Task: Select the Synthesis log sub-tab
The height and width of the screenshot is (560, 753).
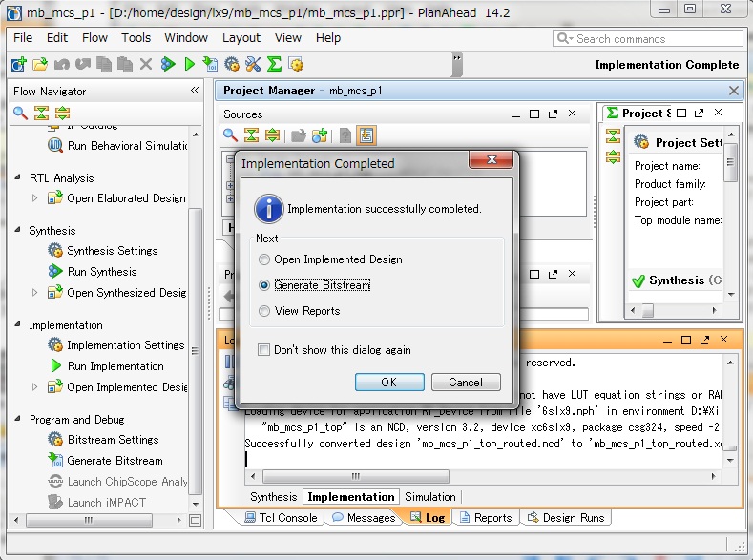Action: 274,497
